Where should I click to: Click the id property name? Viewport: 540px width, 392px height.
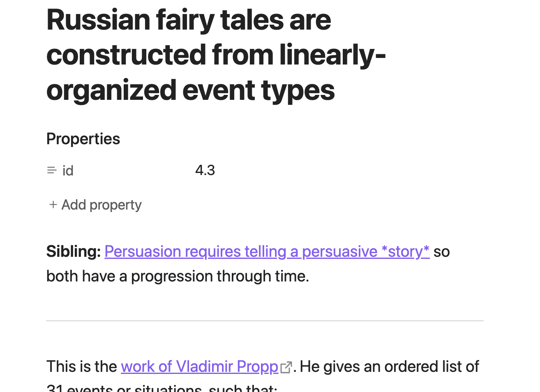coord(68,170)
